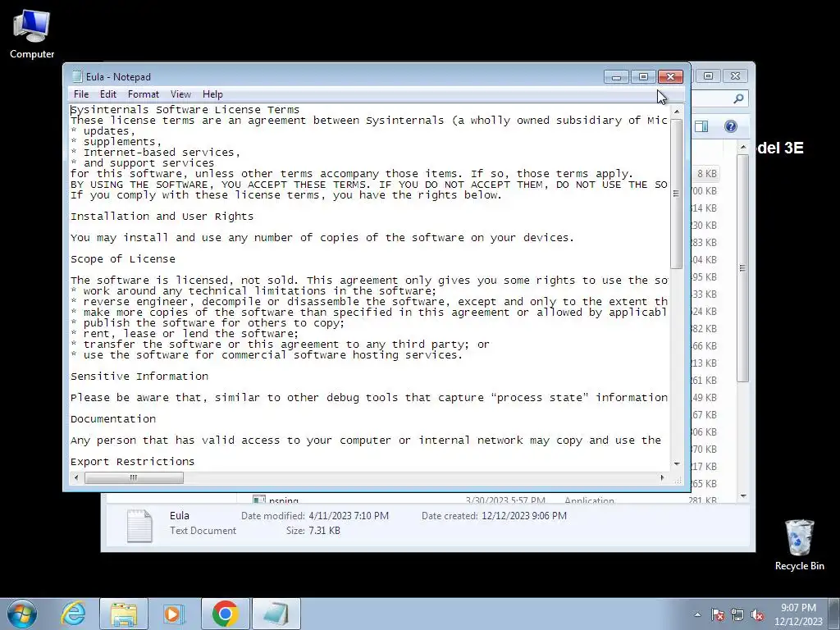Open Google Chrome from taskbar
Image resolution: width=840 pixels, height=630 pixels.
pyautogui.click(x=225, y=614)
